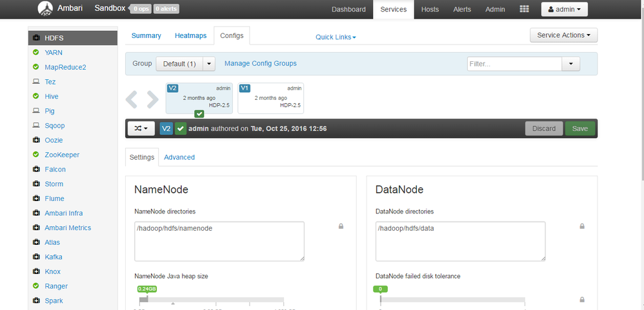Switch to the Advanced settings tab
The width and height of the screenshot is (644, 310).
click(x=179, y=157)
